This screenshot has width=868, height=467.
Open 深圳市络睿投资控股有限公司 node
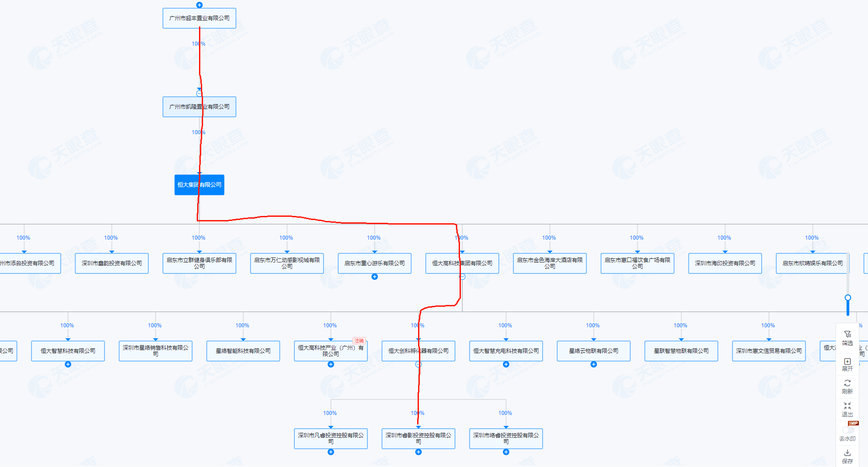click(x=506, y=439)
